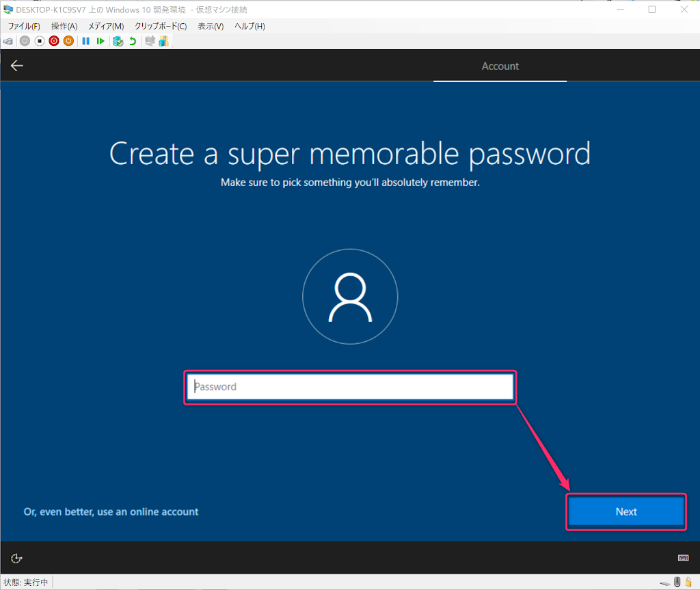This screenshot has height=590, width=700.
Task: Open the Ease of Access icon
Action: point(16,559)
